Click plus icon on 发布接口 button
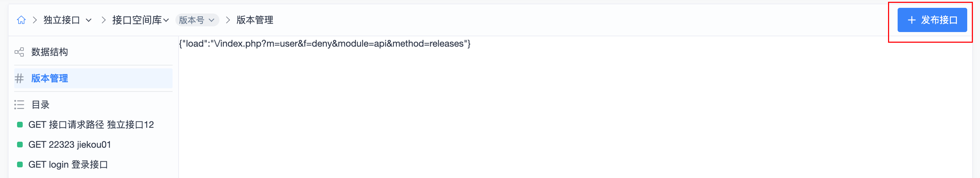The width and height of the screenshot is (980, 178). click(911, 20)
